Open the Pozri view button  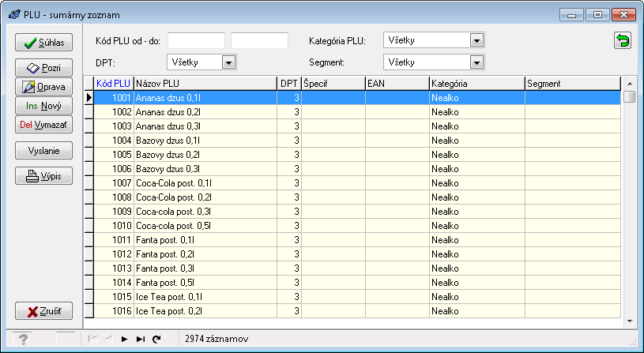click(44, 68)
